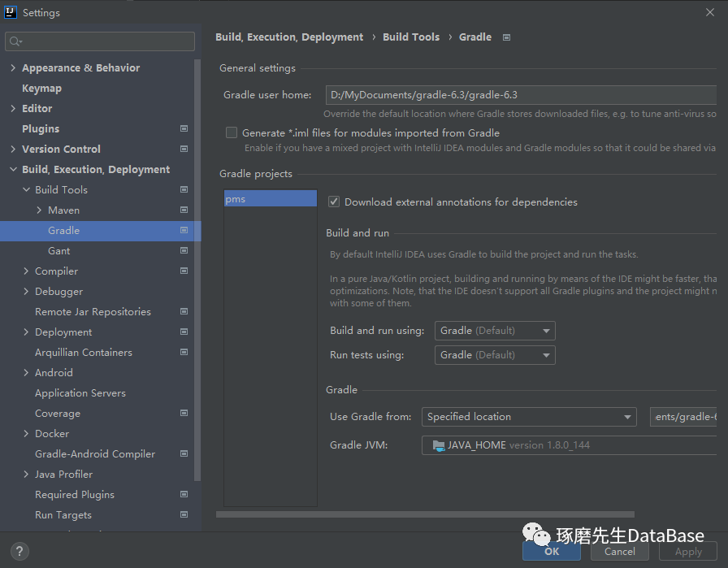Click the project-level icon on the Gradle row
Screen dimensions: 728x568
pyautogui.click(x=184, y=230)
